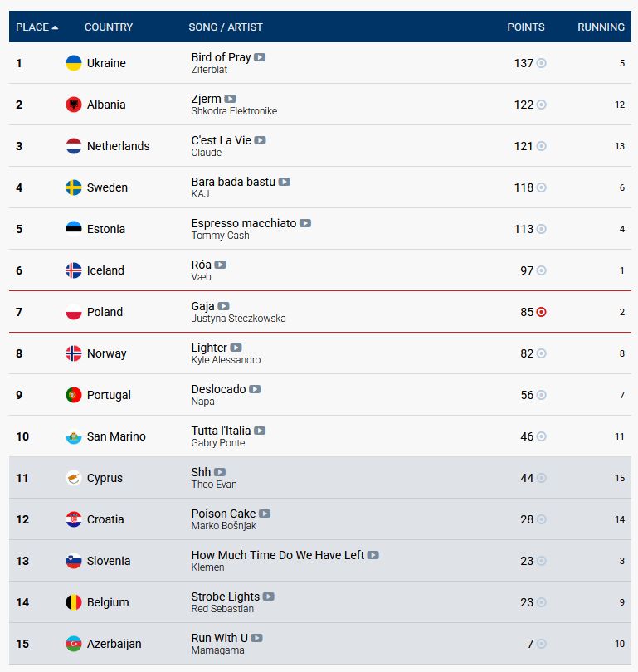Screen dimensions: 638x672
Task: Click the Sweden flag icon
Action: [x=74, y=187]
